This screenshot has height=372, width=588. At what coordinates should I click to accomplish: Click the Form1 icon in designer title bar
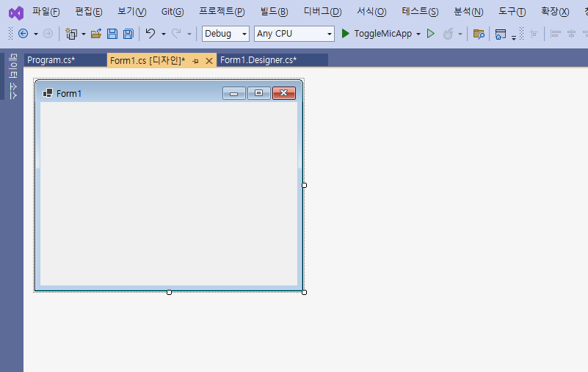point(48,93)
